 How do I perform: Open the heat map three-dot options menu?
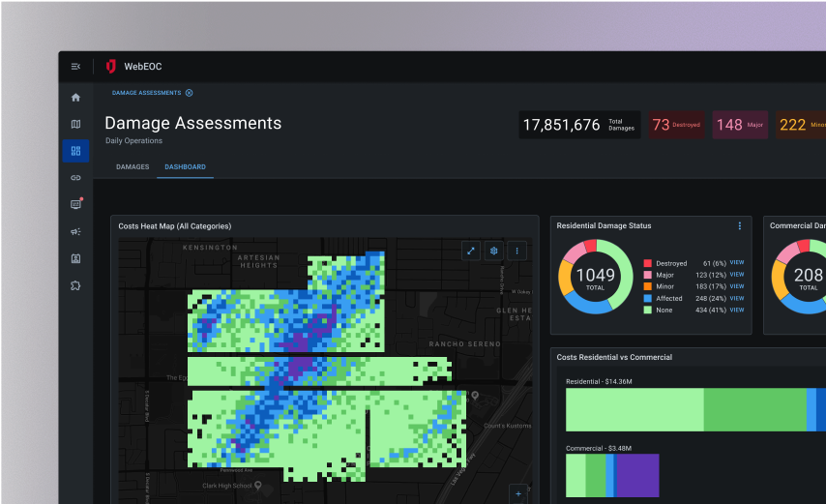tap(516, 251)
